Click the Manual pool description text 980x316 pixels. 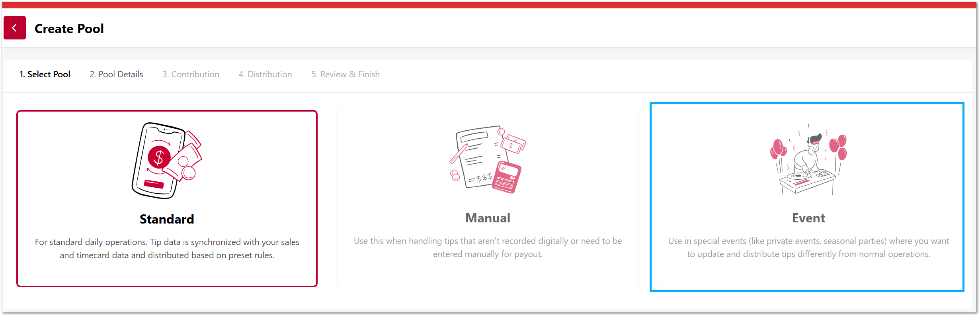click(488, 247)
